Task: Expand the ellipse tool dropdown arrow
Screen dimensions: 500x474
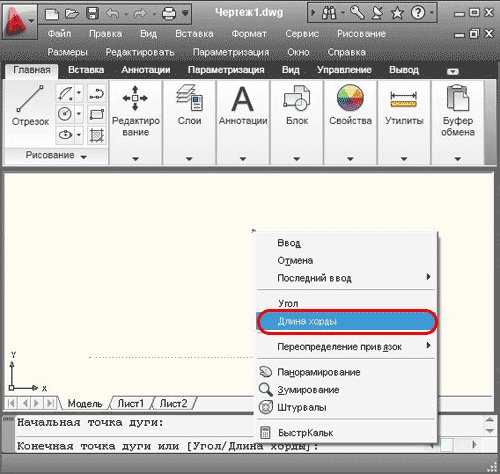Action: coord(79,135)
